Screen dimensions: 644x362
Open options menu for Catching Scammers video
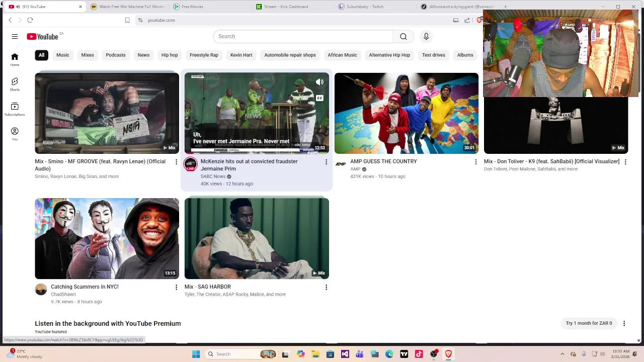[x=176, y=287]
